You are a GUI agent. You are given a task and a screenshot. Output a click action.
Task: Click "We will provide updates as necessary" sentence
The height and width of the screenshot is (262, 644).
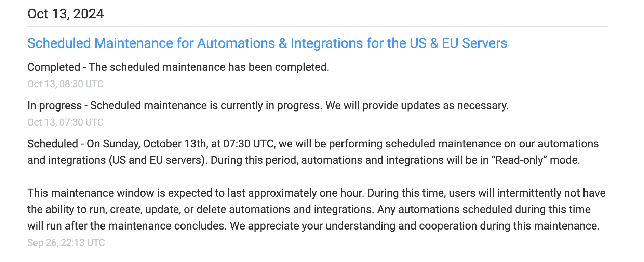(417, 105)
